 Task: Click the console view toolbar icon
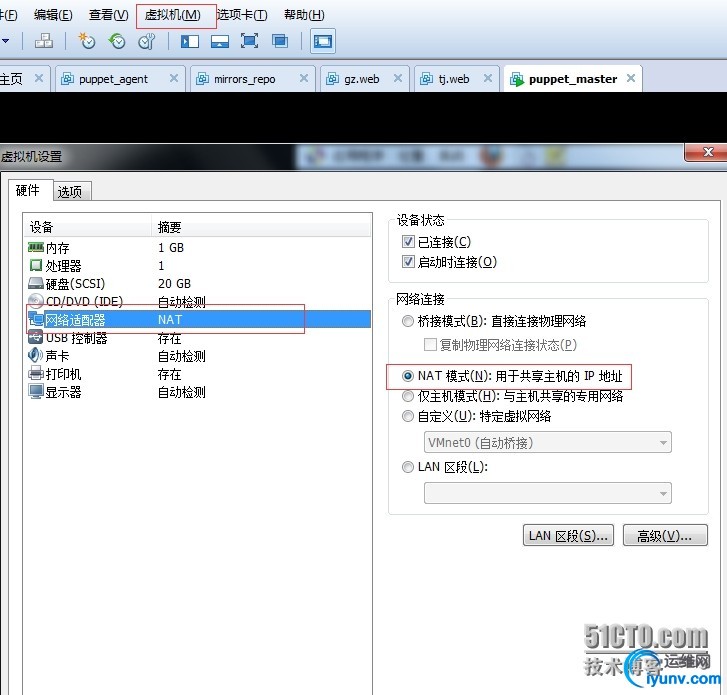(323, 41)
